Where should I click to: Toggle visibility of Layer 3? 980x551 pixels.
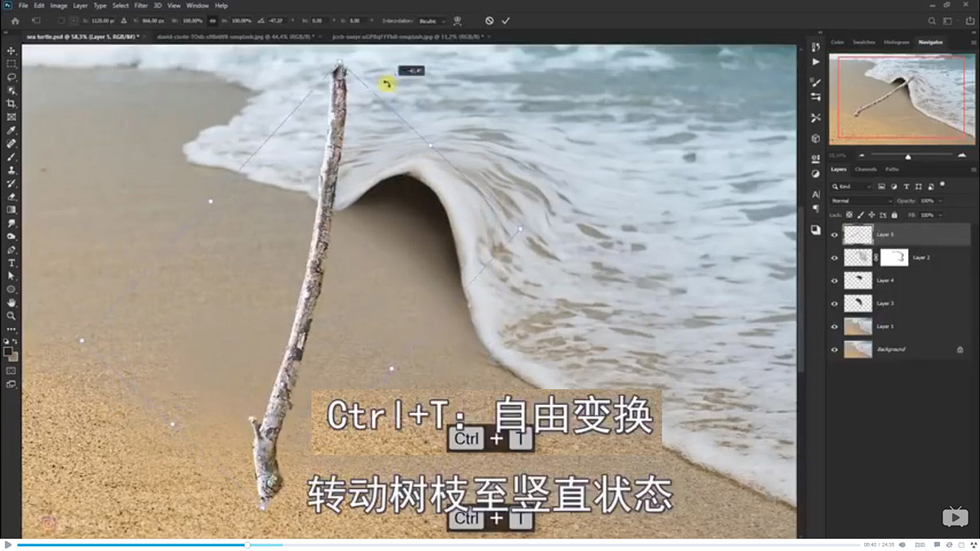coord(834,303)
